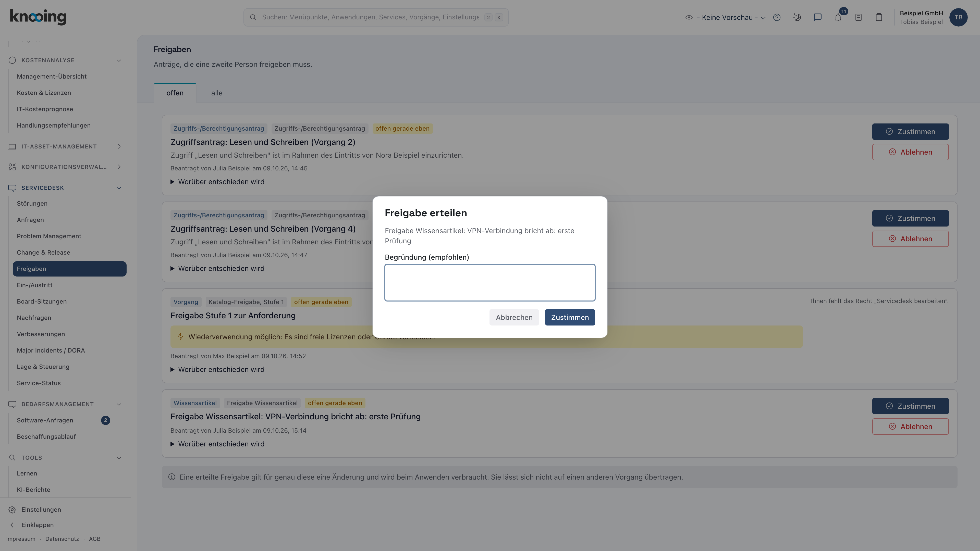Click Zustimmen for Wissensartikel request

click(910, 406)
